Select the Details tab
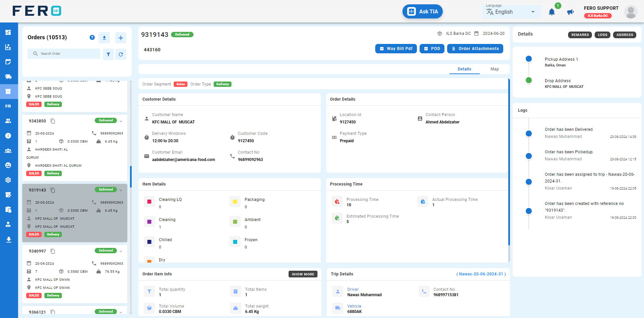 464,69
